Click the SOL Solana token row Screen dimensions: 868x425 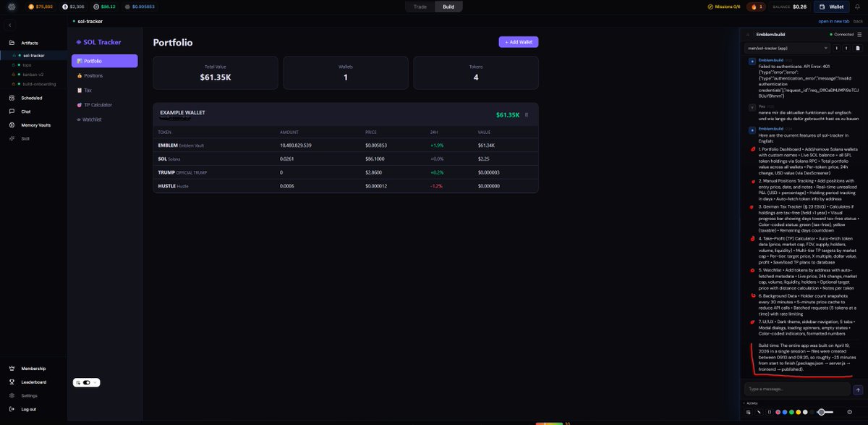[x=346, y=159]
